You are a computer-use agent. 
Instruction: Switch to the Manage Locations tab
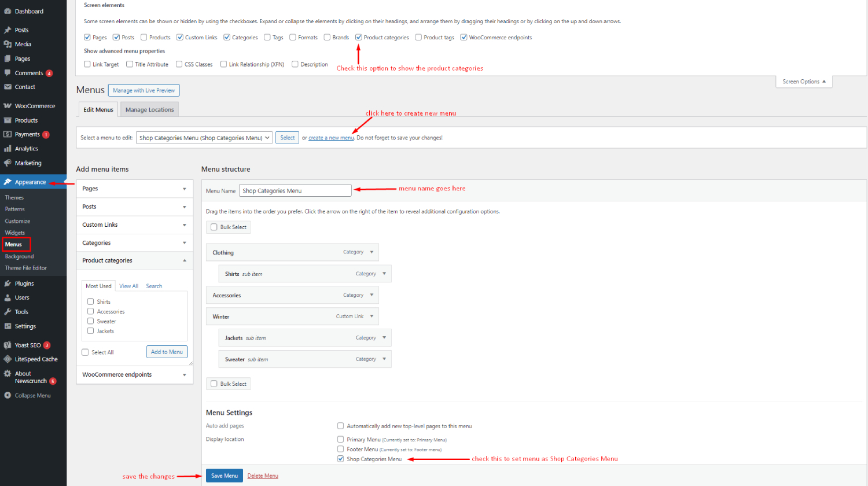(149, 109)
